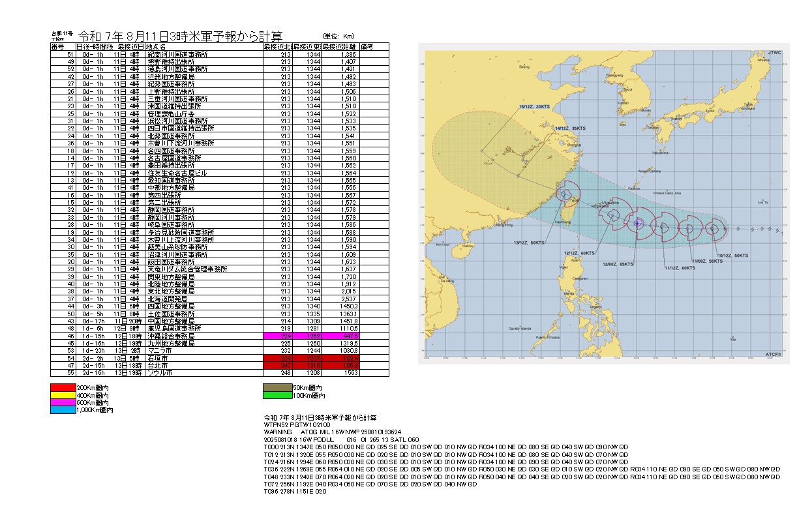Click the 名古屋国道事務所 row name
This screenshot has height=519, width=812.
[x=174, y=158]
